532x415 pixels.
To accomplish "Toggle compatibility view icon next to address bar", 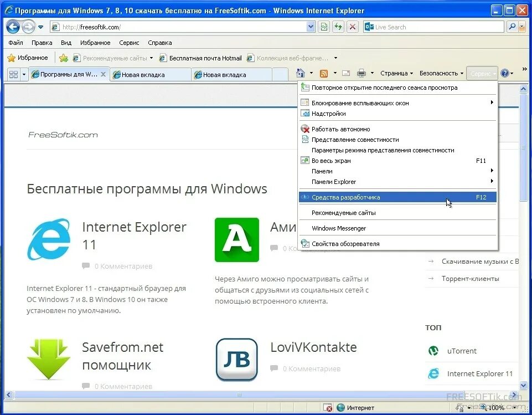I will (x=324, y=27).
